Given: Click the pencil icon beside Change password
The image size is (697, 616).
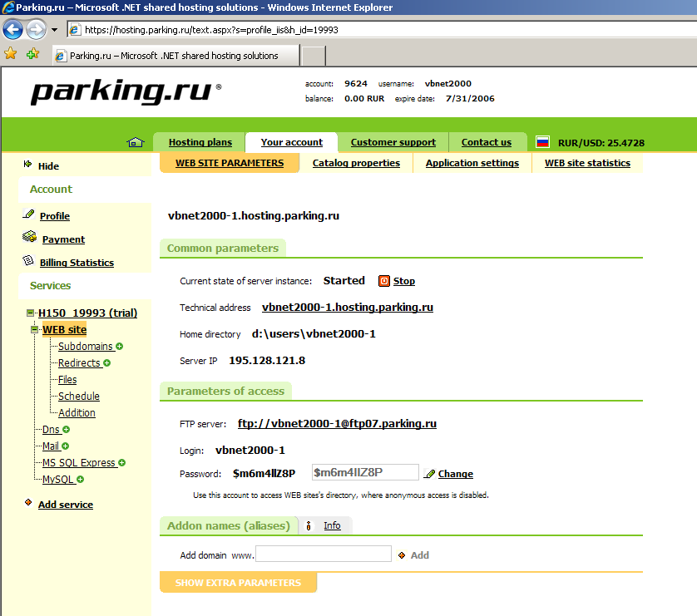Looking at the screenshot, I should [x=429, y=474].
